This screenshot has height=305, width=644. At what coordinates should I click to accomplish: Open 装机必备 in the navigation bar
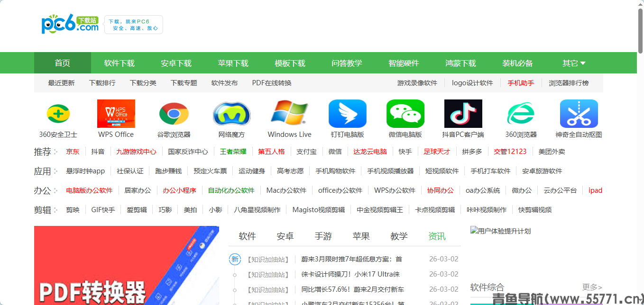518,63
